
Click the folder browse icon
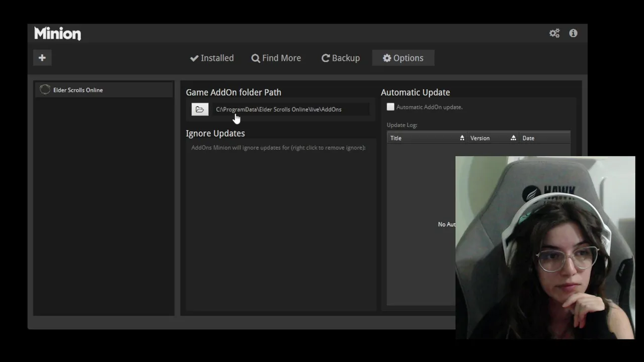pos(200,109)
